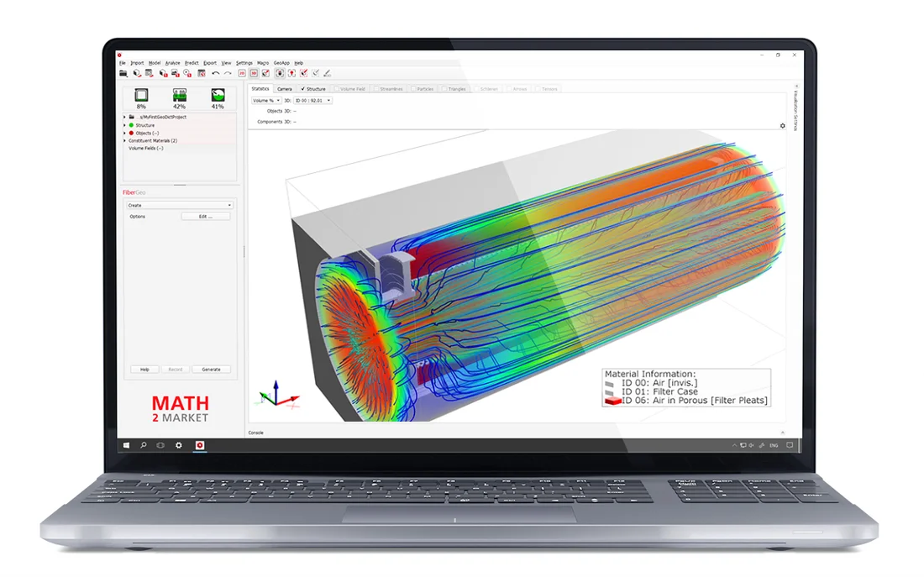
Task: Click gray swatch for ID 01 Filter Case
Action: tap(610, 392)
